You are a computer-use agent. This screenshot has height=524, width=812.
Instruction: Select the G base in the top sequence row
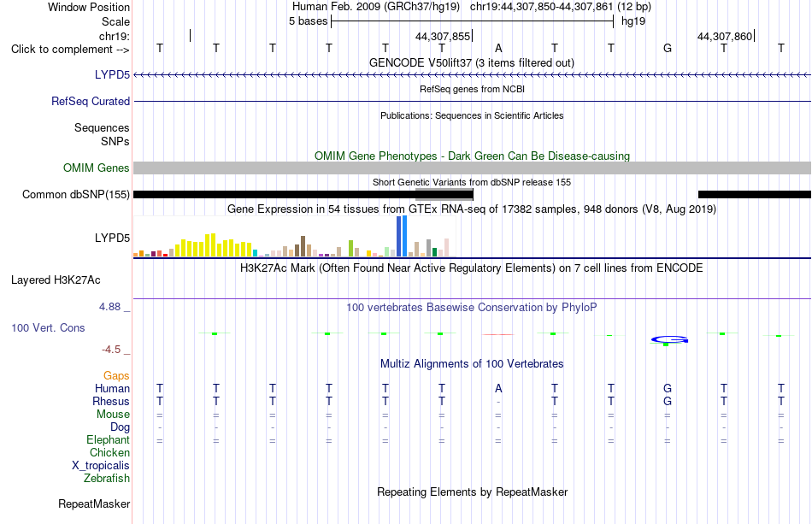pos(668,48)
